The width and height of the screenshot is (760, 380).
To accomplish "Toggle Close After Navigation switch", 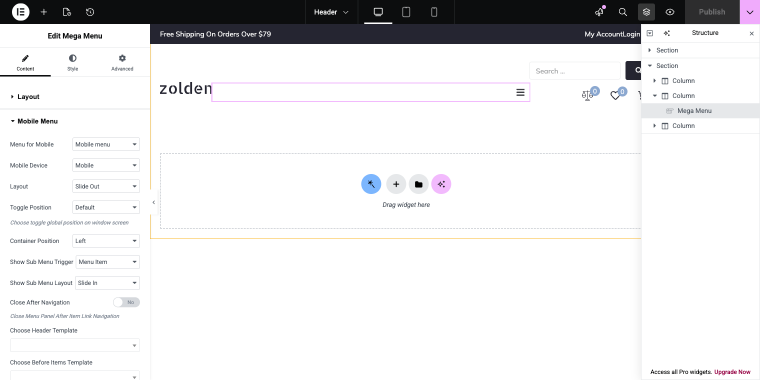I will [127, 302].
